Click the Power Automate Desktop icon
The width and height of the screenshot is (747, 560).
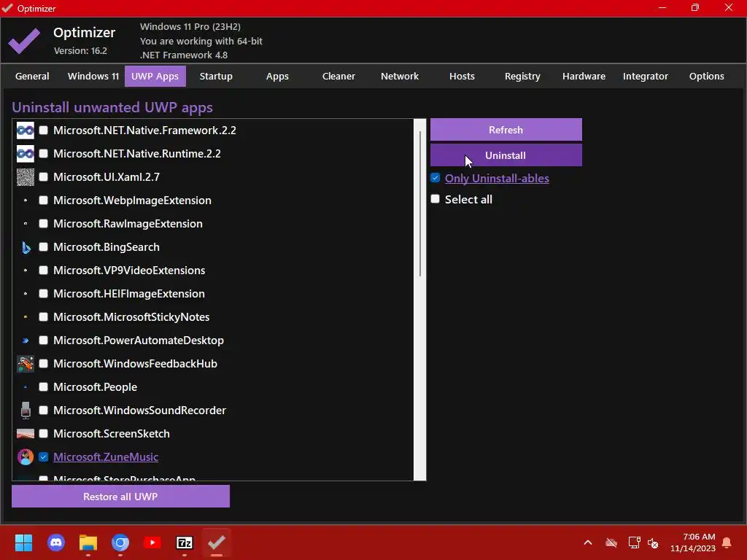click(26, 341)
